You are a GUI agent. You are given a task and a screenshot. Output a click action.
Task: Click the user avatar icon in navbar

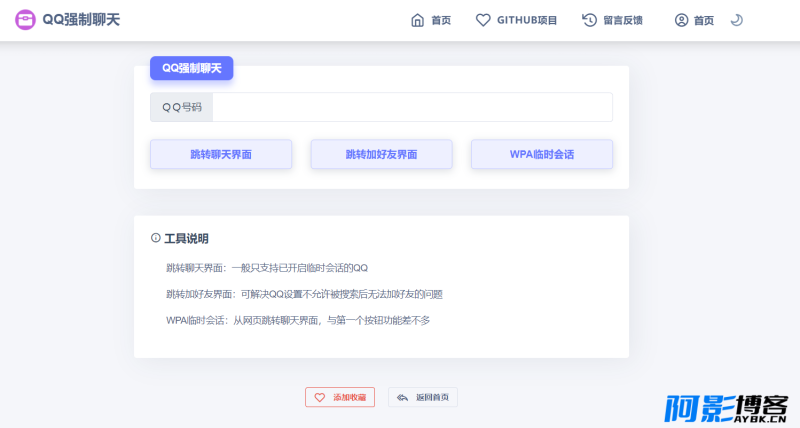(x=681, y=20)
